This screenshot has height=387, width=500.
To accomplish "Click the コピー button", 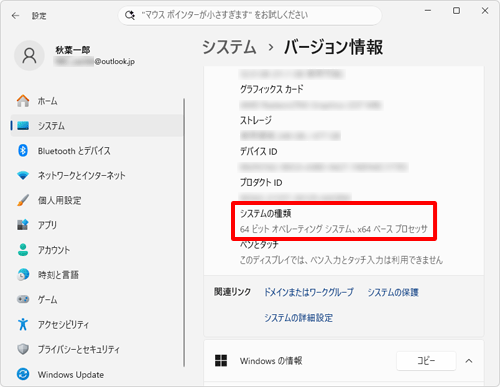I will tap(426, 361).
